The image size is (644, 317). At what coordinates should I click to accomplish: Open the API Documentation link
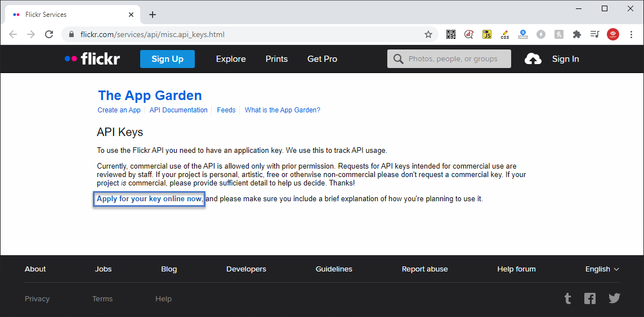(178, 110)
